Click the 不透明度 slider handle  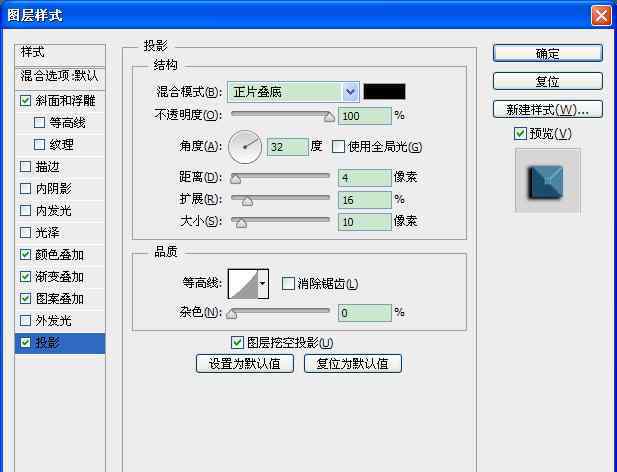point(329,117)
